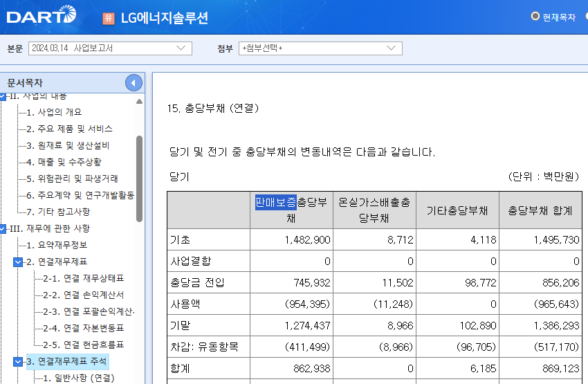Click the value 102,890
The image size is (588, 384).
(x=478, y=325)
